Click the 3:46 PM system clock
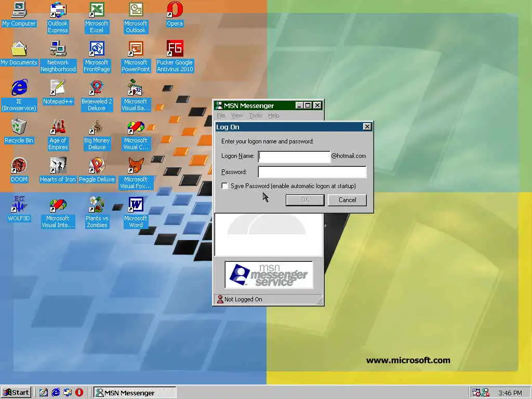Viewport: 532px width, 399px height. [x=510, y=393]
